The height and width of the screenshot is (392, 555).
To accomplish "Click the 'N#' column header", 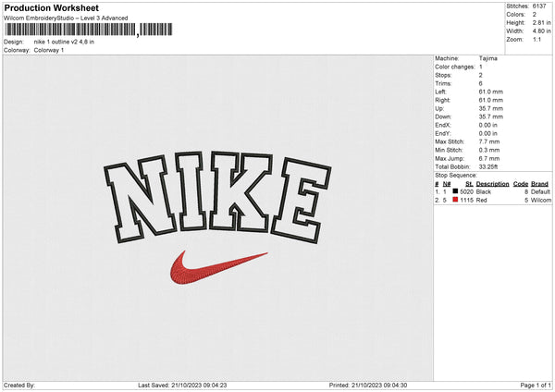I will point(447,184).
